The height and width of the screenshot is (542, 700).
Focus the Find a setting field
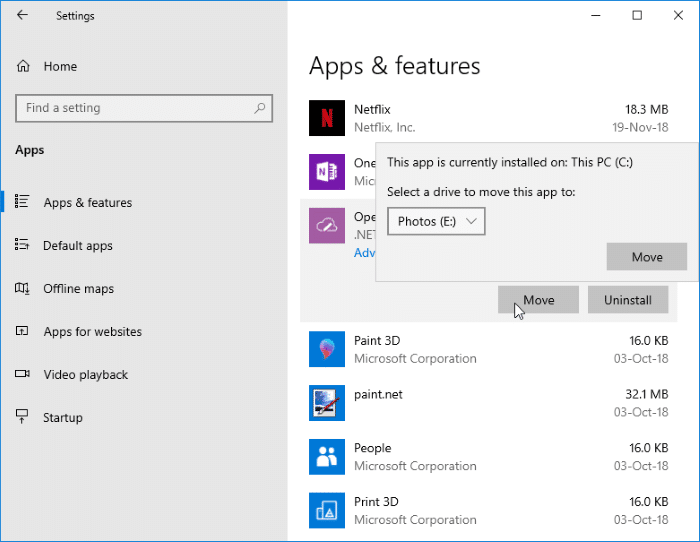coord(144,108)
